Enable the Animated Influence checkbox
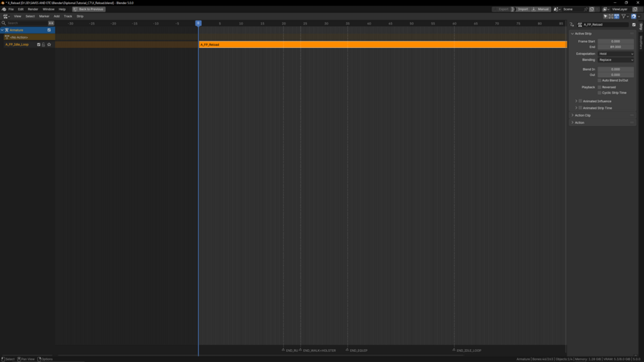 pyautogui.click(x=580, y=101)
